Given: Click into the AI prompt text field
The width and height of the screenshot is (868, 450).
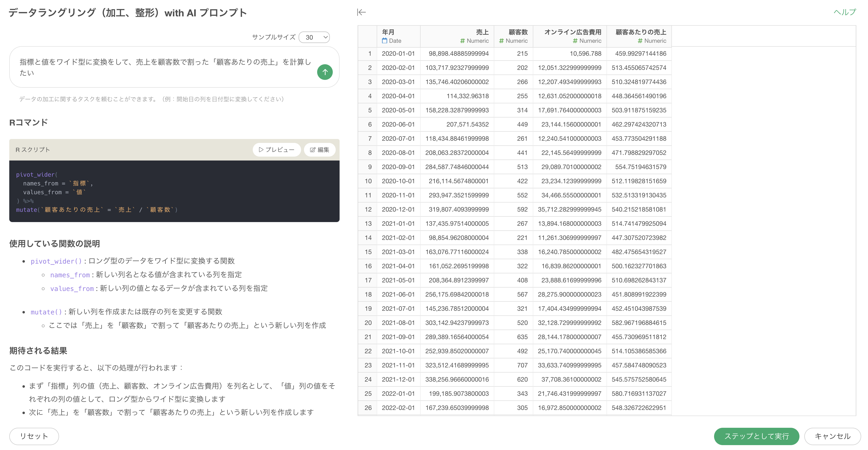Looking at the screenshot, I should (x=165, y=67).
